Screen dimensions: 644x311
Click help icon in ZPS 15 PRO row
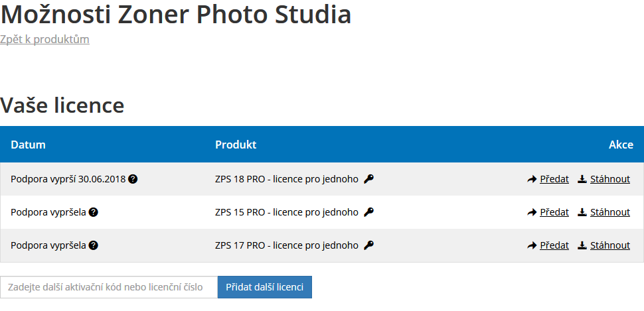(94, 213)
